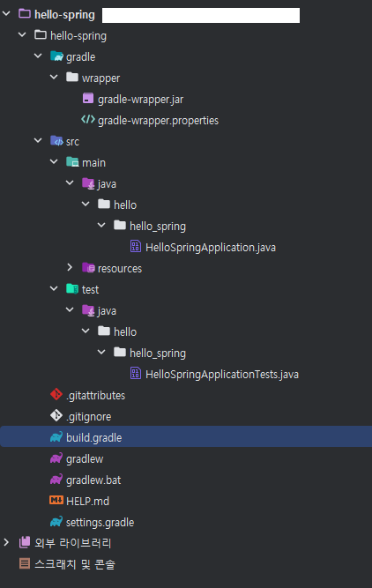Select the settings.gradle file name
This screenshot has width=372, height=588.
pyautogui.click(x=100, y=523)
